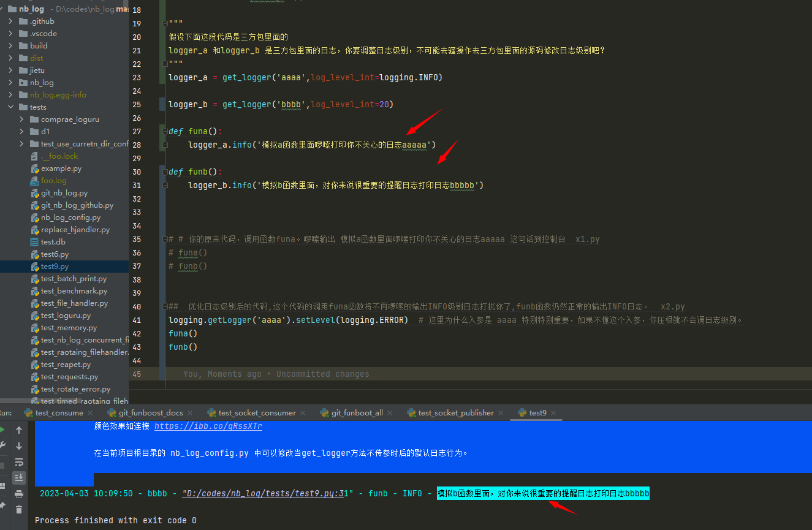
Task: Expand the .github folder
Action: 11,21
